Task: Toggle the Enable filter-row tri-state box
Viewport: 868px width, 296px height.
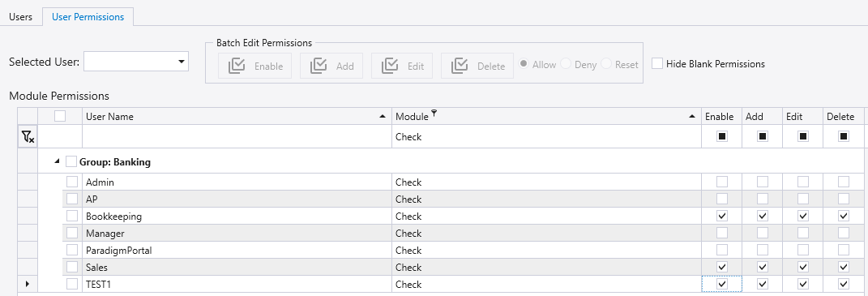Action: [722, 136]
